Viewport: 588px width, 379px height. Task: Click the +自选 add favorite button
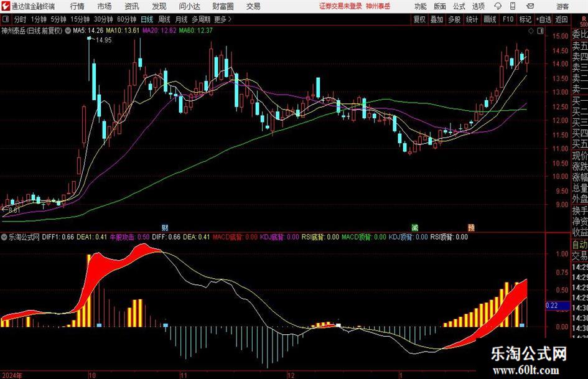coord(544,19)
